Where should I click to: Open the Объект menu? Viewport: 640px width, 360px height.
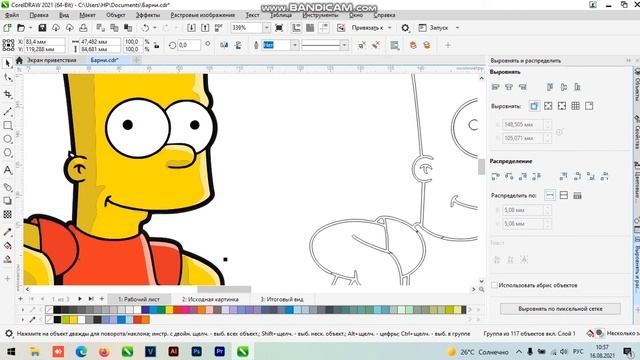pyautogui.click(x=116, y=15)
